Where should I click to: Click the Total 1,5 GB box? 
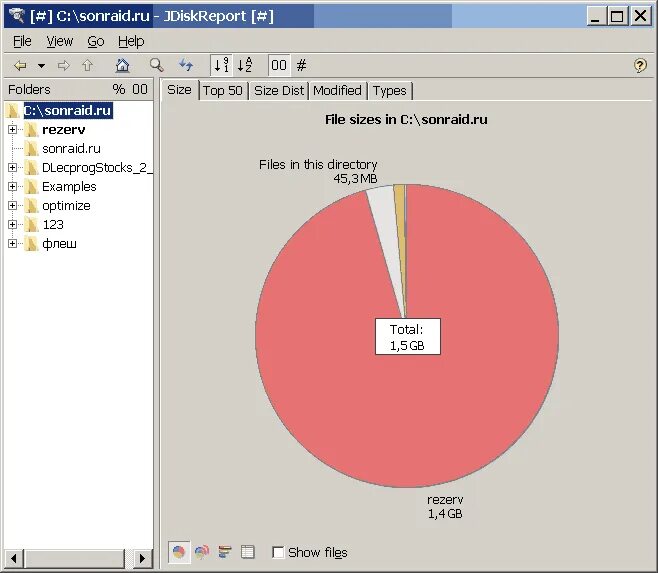coord(407,337)
